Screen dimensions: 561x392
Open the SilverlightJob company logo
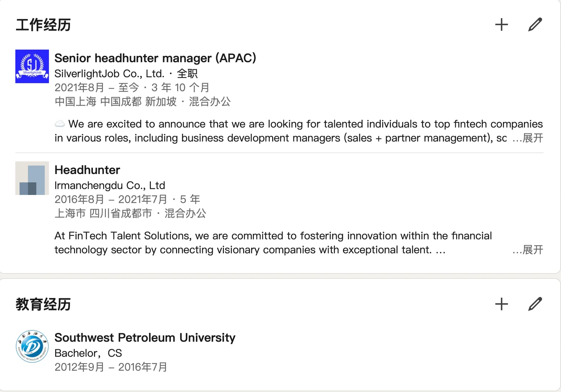(x=32, y=66)
